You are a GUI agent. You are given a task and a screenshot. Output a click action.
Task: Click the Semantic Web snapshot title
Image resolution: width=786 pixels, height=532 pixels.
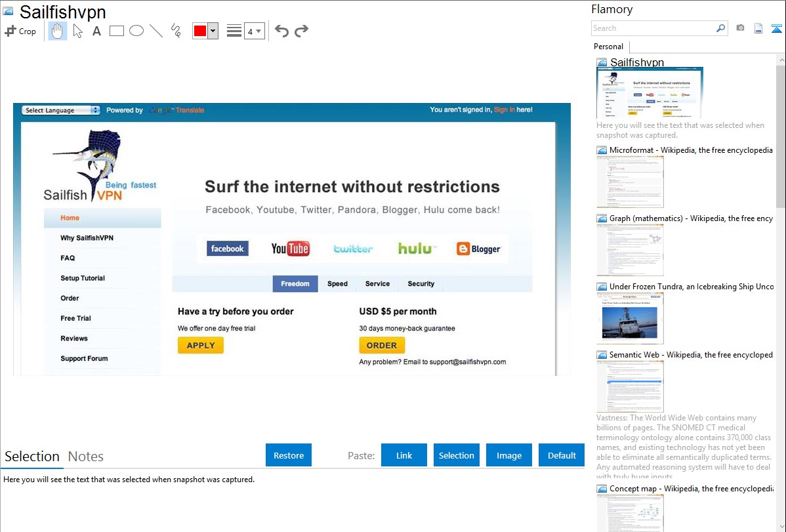point(692,355)
